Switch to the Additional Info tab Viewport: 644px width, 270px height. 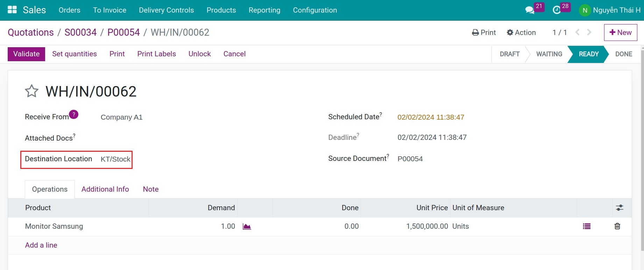[x=105, y=189]
